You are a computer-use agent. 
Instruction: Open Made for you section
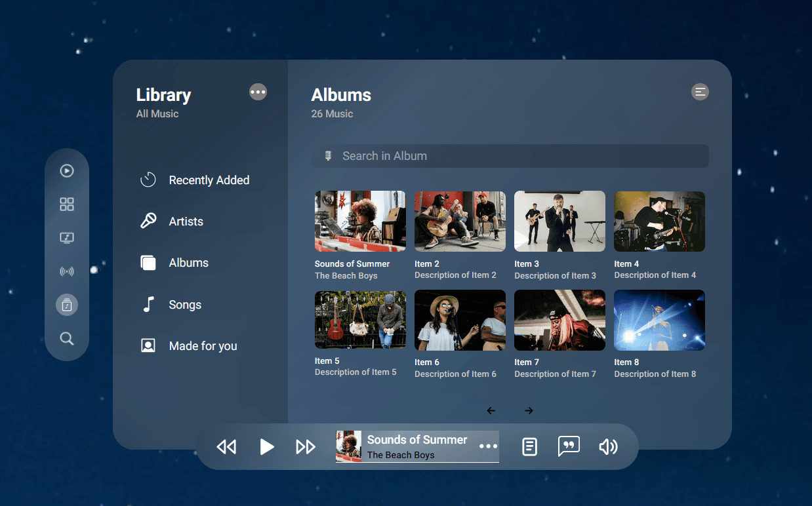[203, 346]
